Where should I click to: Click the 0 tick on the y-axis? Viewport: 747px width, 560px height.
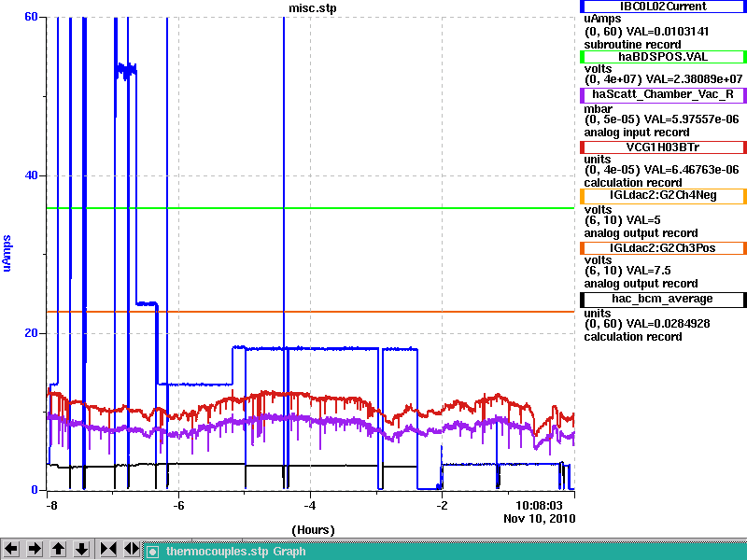coord(35,489)
